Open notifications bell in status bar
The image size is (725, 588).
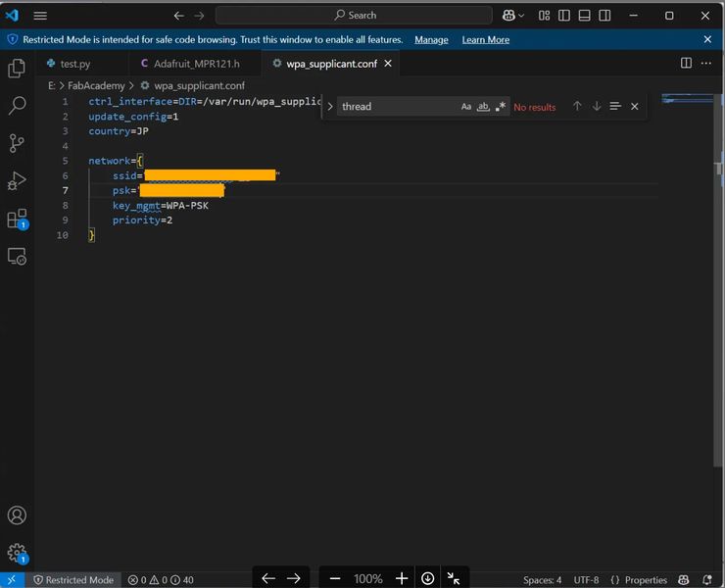707,580
